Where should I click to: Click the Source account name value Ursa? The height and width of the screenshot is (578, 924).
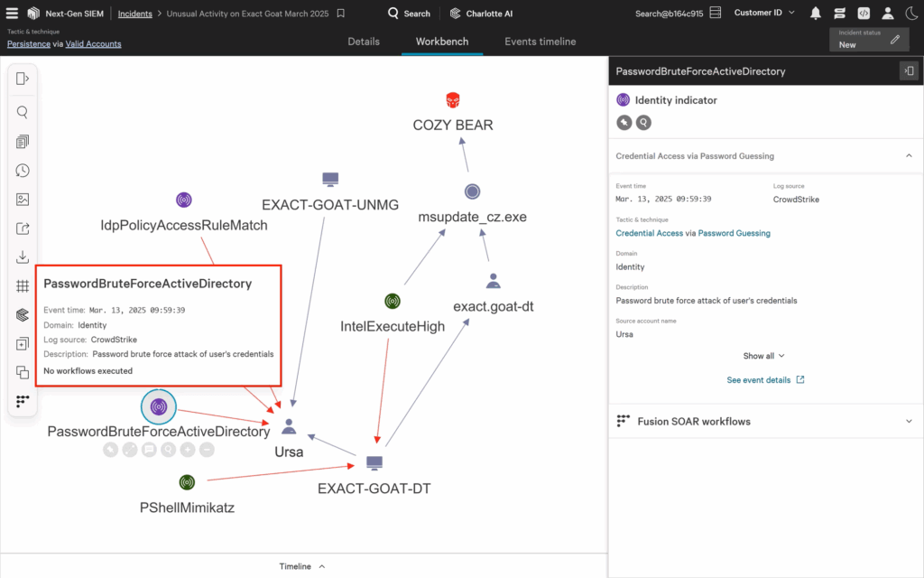624,334
